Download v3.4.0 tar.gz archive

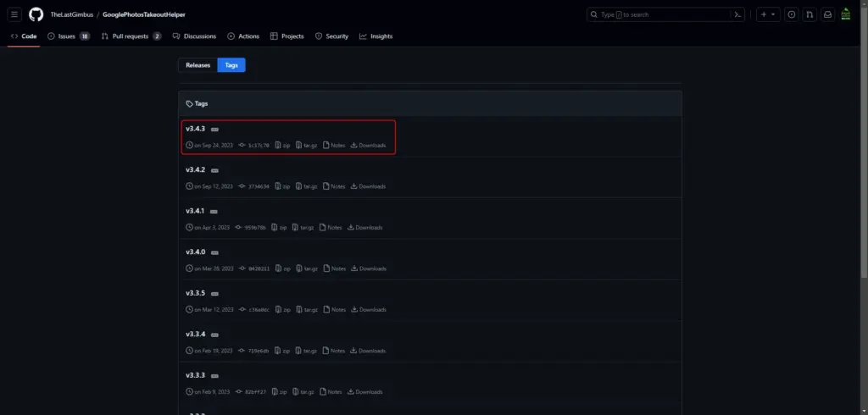[307, 268]
